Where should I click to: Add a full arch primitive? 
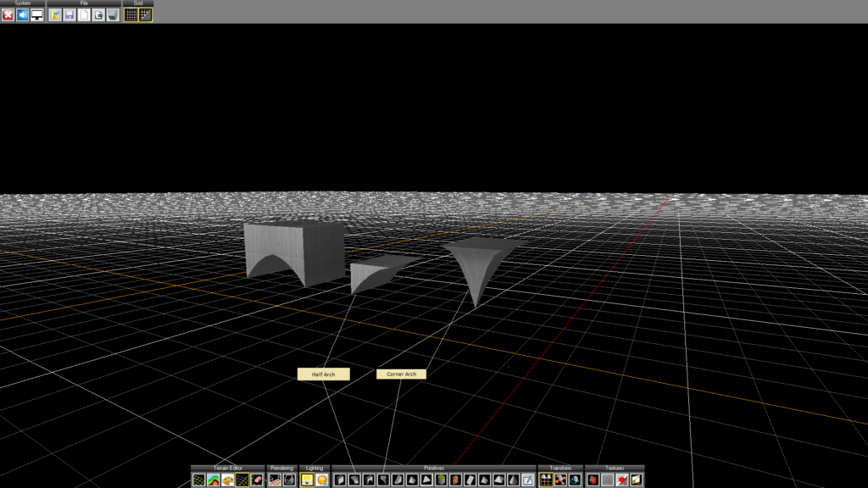[x=369, y=480]
